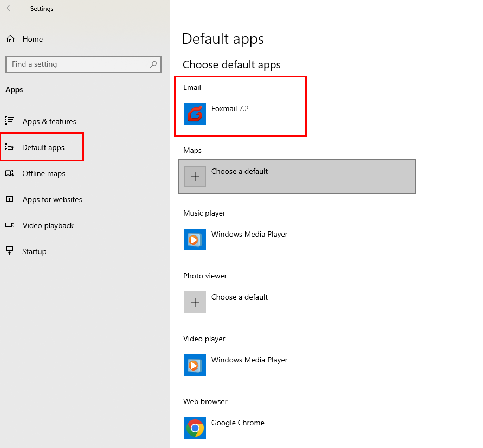This screenshot has width=483, height=448.
Task: Click the Offline maps icon
Action: (10, 173)
